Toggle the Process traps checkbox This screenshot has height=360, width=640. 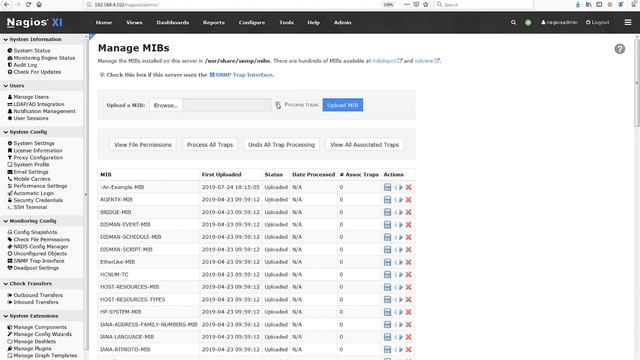[x=278, y=105]
